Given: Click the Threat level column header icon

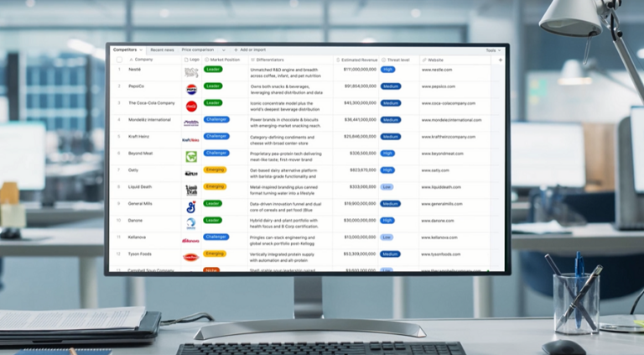Looking at the screenshot, I should coord(383,60).
